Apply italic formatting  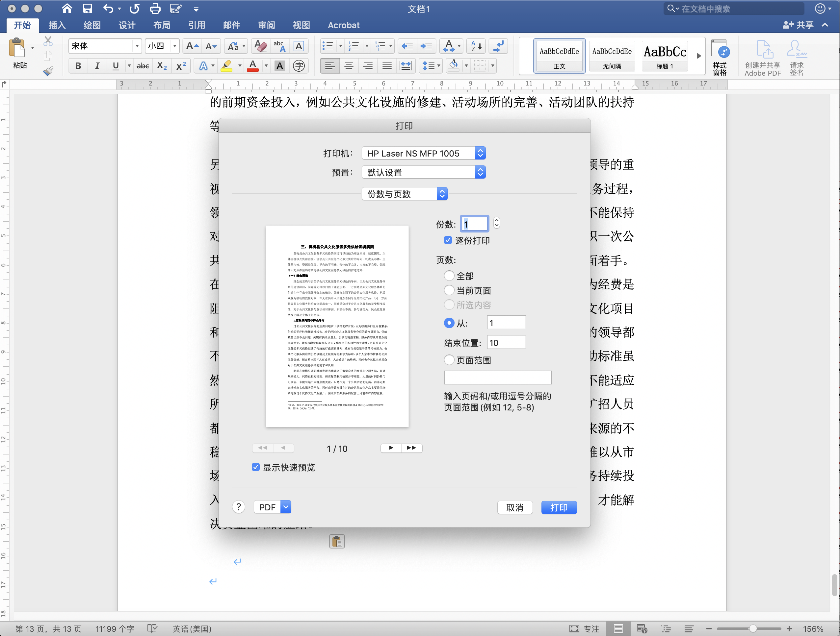pyautogui.click(x=97, y=65)
